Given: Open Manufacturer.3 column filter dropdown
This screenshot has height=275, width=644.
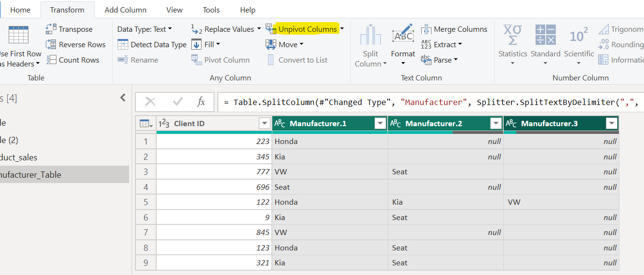Looking at the screenshot, I should coord(612,124).
